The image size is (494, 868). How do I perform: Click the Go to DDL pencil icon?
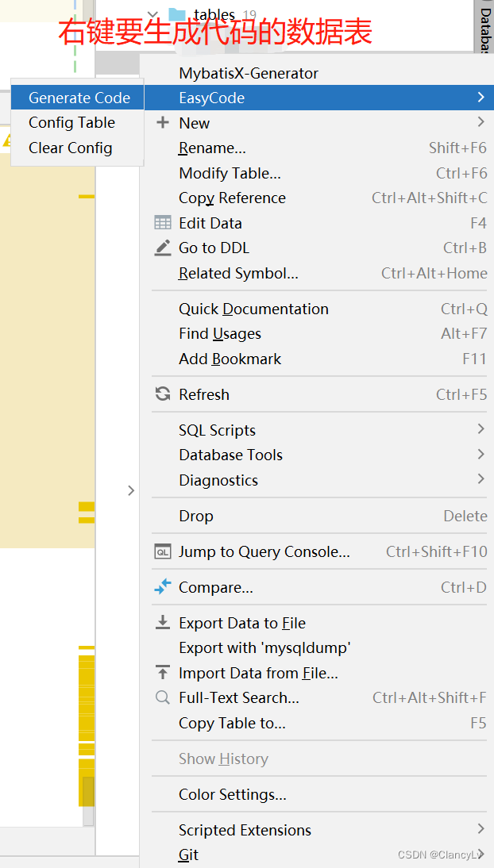pyautogui.click(x=163, y=248)
